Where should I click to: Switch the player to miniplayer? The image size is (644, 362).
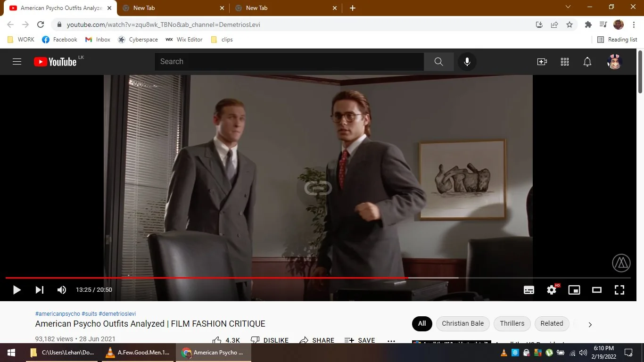574,290
